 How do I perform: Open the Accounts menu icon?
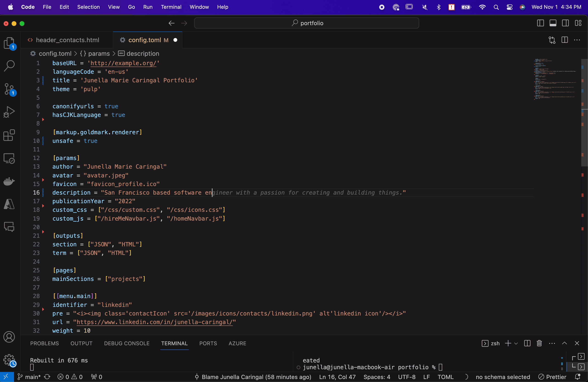[9, 337]
